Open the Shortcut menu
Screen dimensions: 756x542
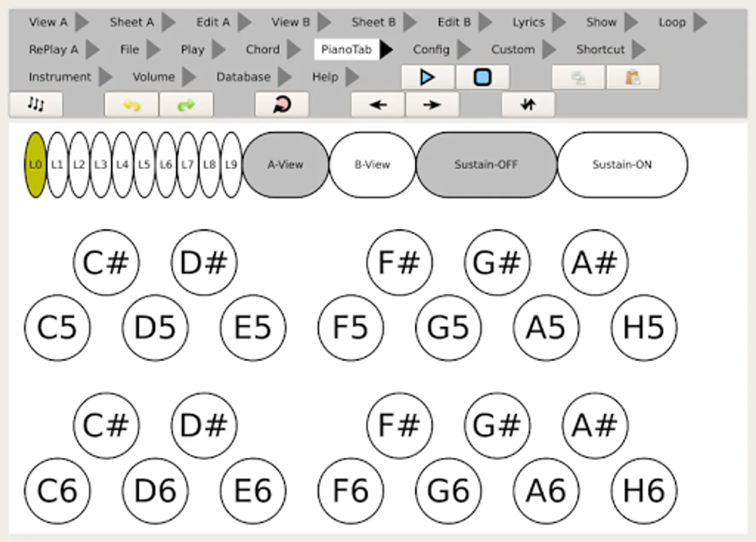tap(601, 49)
